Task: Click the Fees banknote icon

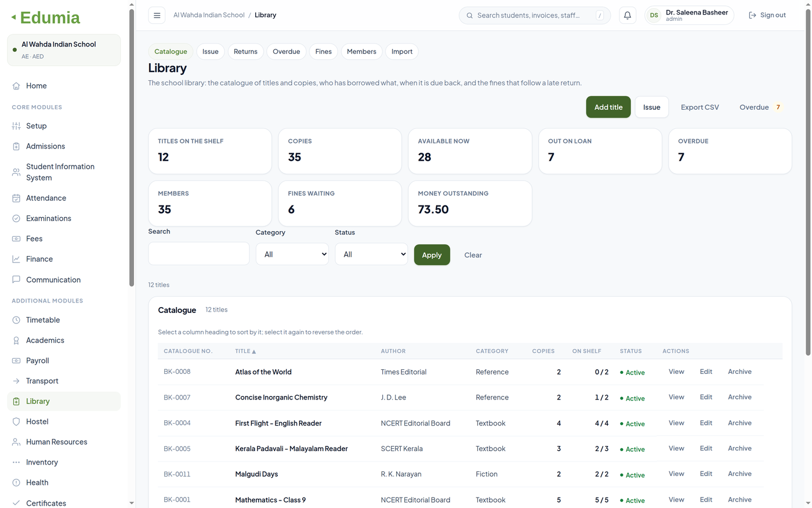Action: click(16, 239)
